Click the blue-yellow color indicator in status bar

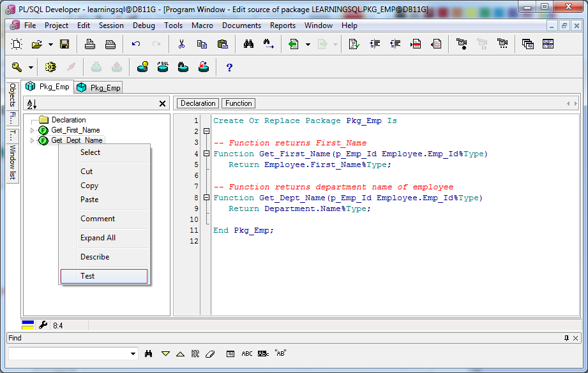[27, 325]
